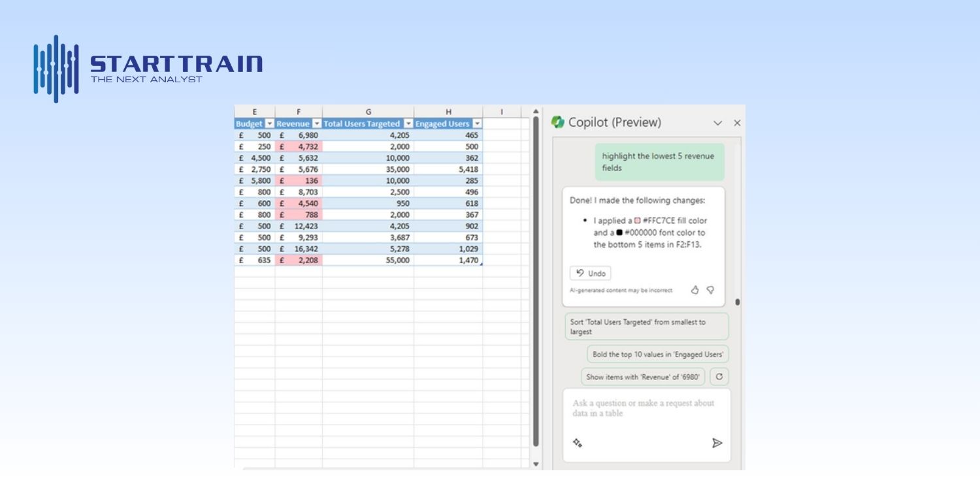This screenshot has width=980, height=484.
Task: Collapse Copilot pane options chevron
Action: [718, 123]
